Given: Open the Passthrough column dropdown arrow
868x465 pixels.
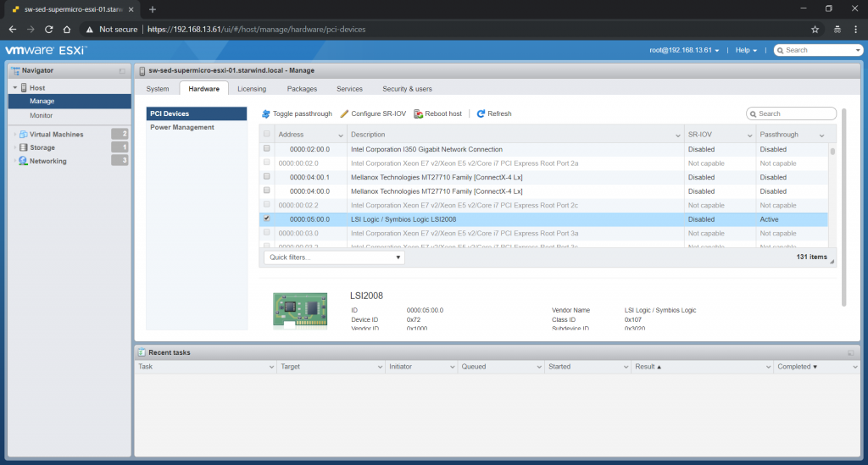Looking at the screenshot, I should [821, 136].
